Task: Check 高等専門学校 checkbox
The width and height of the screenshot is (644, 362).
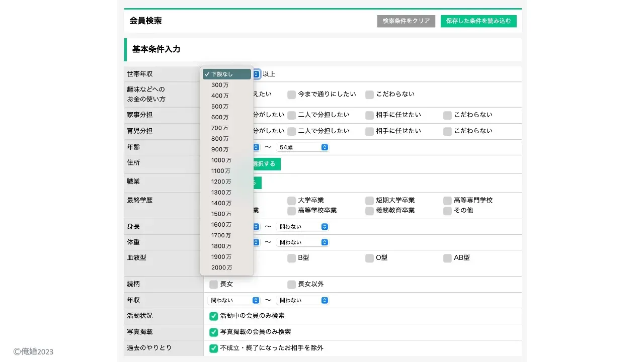Action: point(448,201)
